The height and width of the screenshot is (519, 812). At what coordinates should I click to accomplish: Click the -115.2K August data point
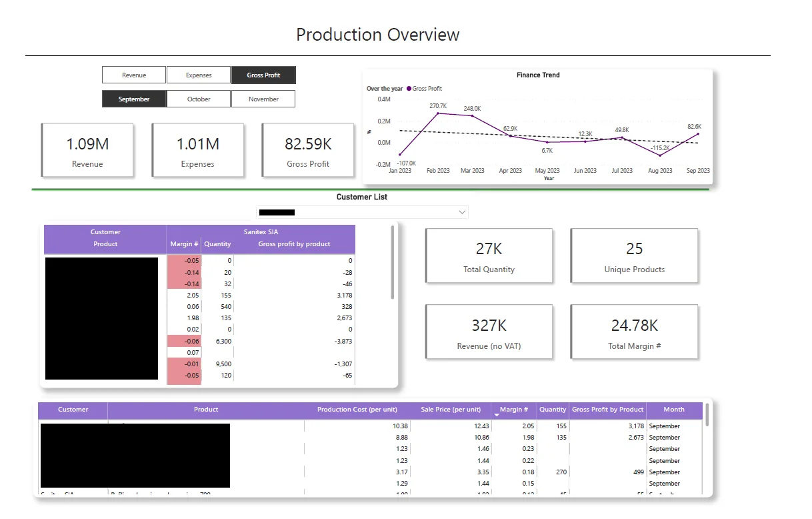click(660, 155)
